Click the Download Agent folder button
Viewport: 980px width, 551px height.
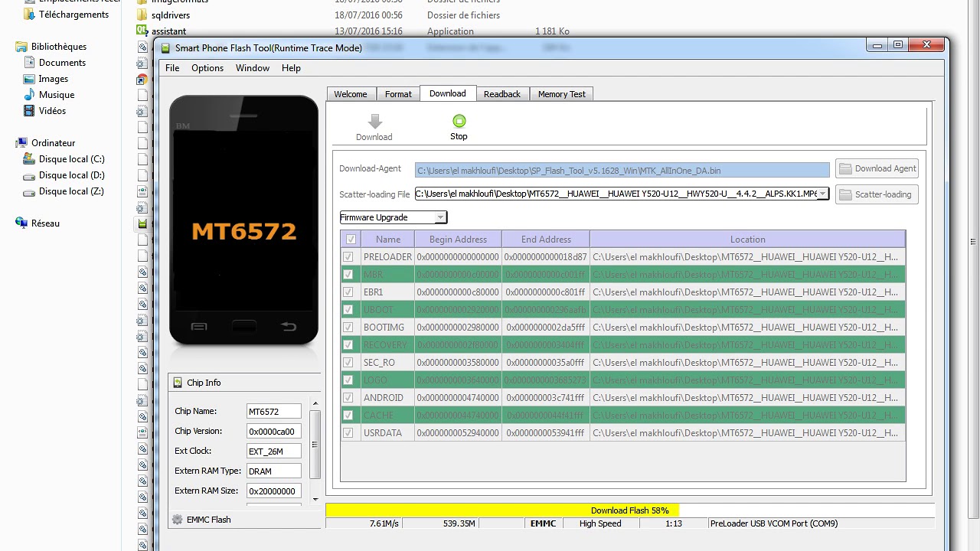(x=877, y=168)
